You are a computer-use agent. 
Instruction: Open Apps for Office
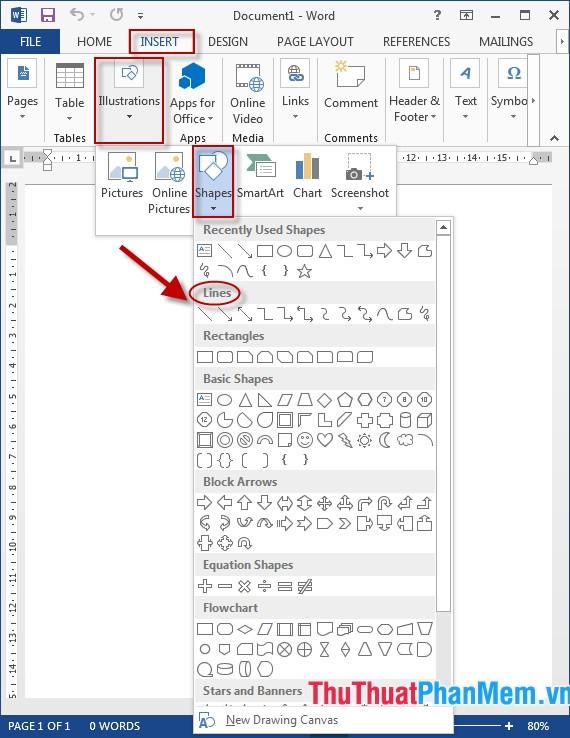click(x=193, y=94)
